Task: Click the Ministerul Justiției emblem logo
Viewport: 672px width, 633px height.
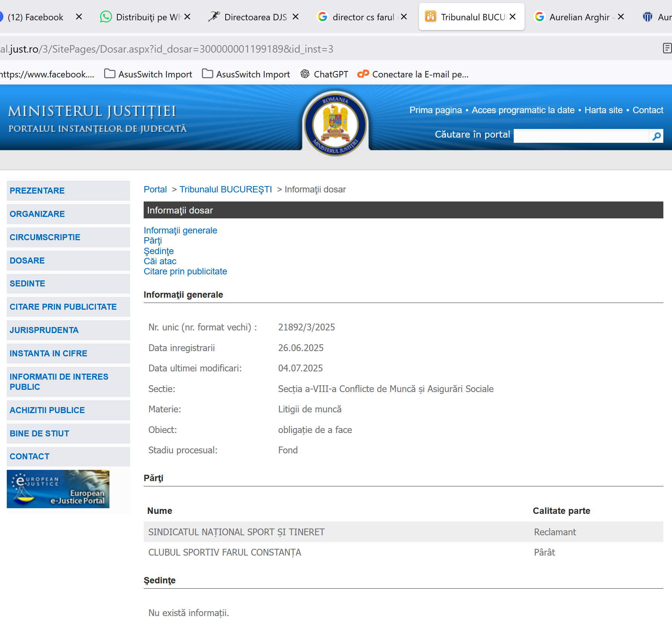Action: (335, 123)
